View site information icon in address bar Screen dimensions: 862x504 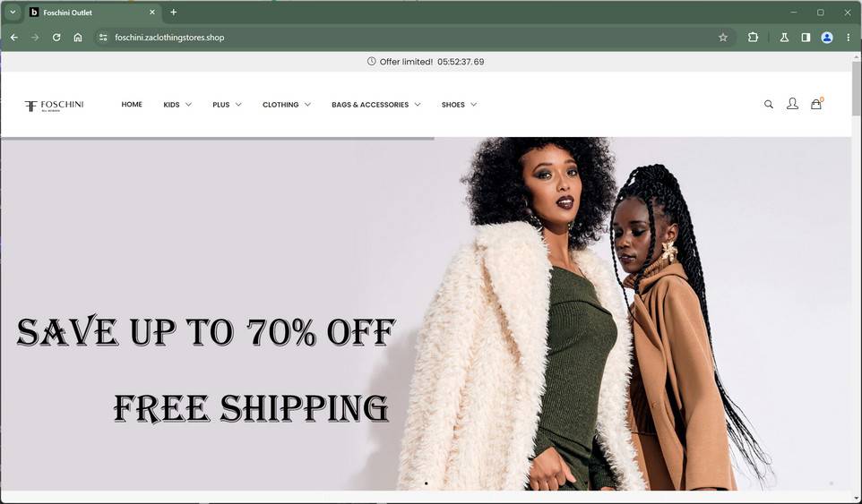(x=103, y=38)
